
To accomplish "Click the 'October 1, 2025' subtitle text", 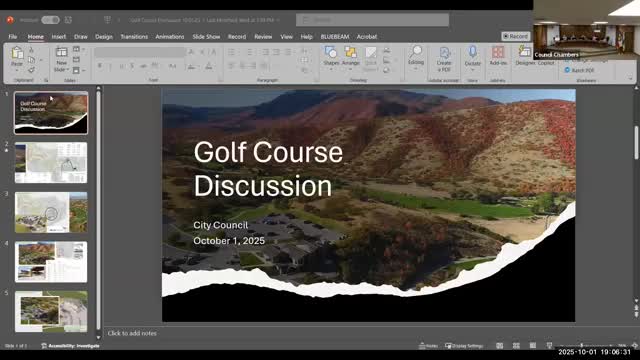I will pos(229,241).
